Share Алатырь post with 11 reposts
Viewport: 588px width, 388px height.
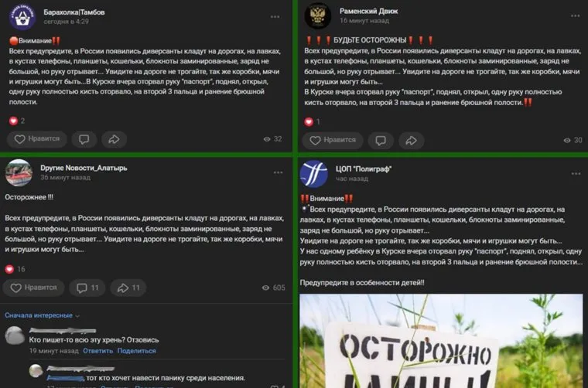coord(128,288)
